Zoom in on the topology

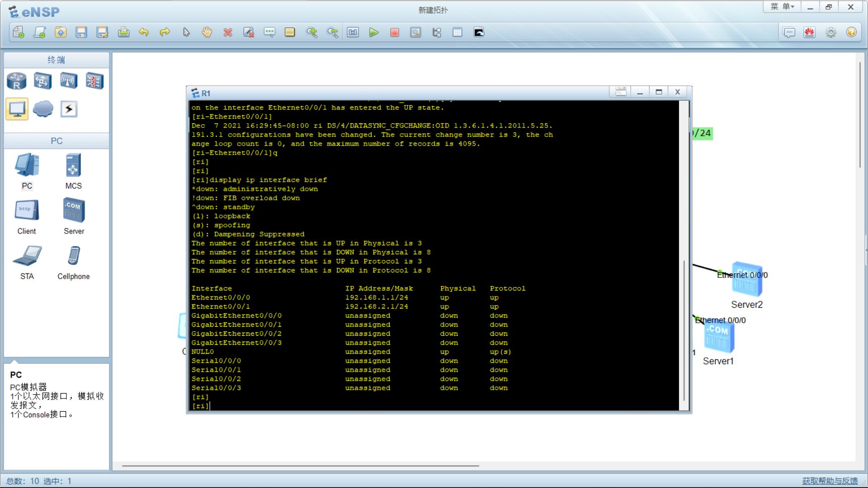[x=311, y=32]
